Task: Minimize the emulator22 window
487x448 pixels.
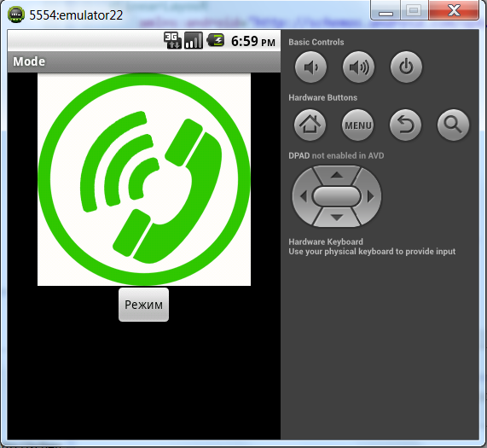Action: (386, 11)
